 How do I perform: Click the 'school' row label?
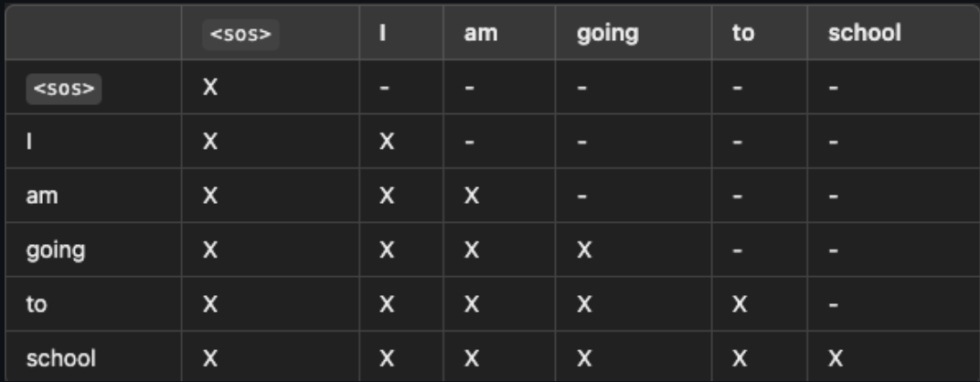click(60, 358)
